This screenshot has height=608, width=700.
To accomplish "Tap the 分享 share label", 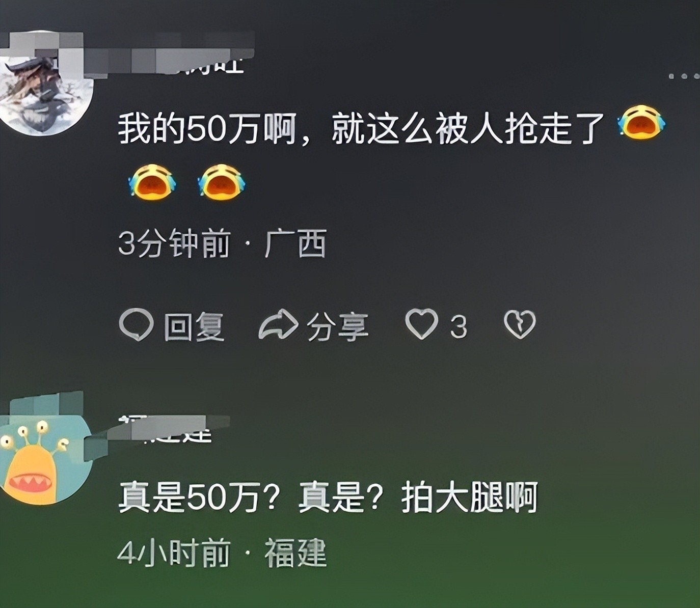I will coord(337,326).
